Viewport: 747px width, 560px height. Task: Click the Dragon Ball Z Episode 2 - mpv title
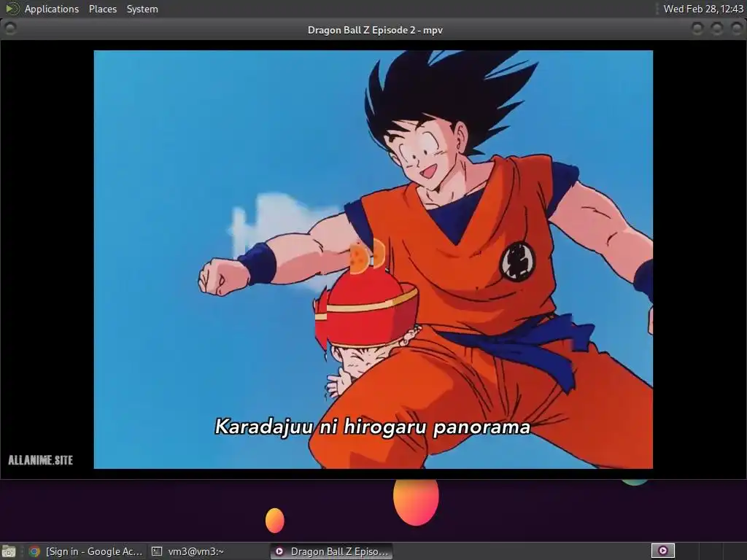(x=375, y=30)
